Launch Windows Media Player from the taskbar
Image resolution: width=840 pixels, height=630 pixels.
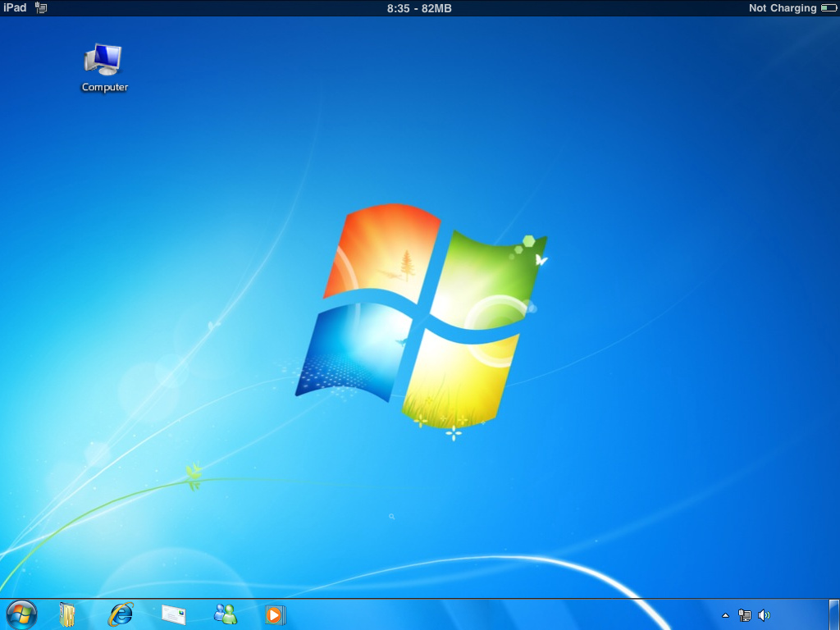click(276, 614)
